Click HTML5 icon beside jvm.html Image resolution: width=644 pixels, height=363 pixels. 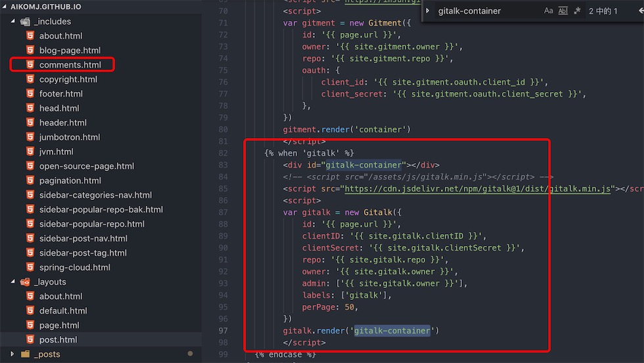click(30, 152)
